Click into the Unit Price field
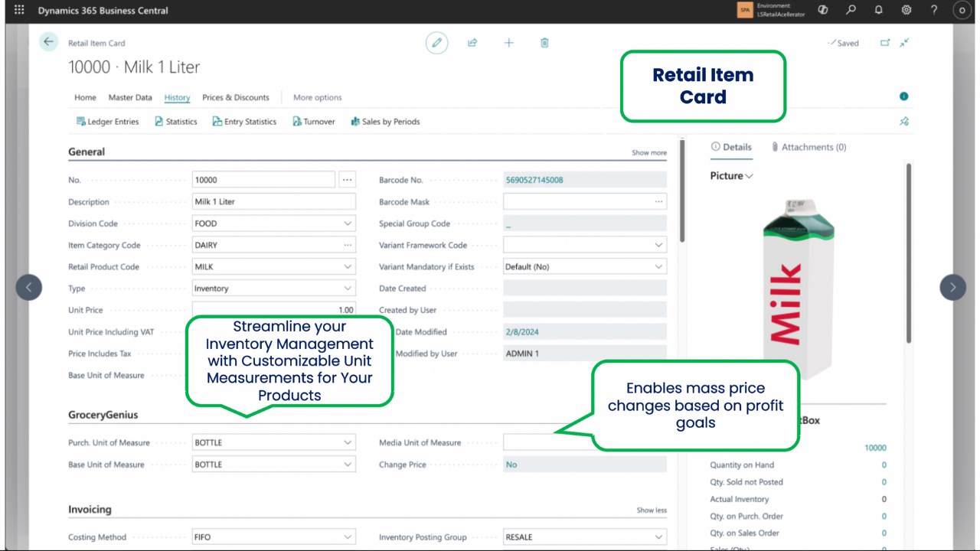The image size is (980, 551). pyautogui.click(x=274, y=310)
